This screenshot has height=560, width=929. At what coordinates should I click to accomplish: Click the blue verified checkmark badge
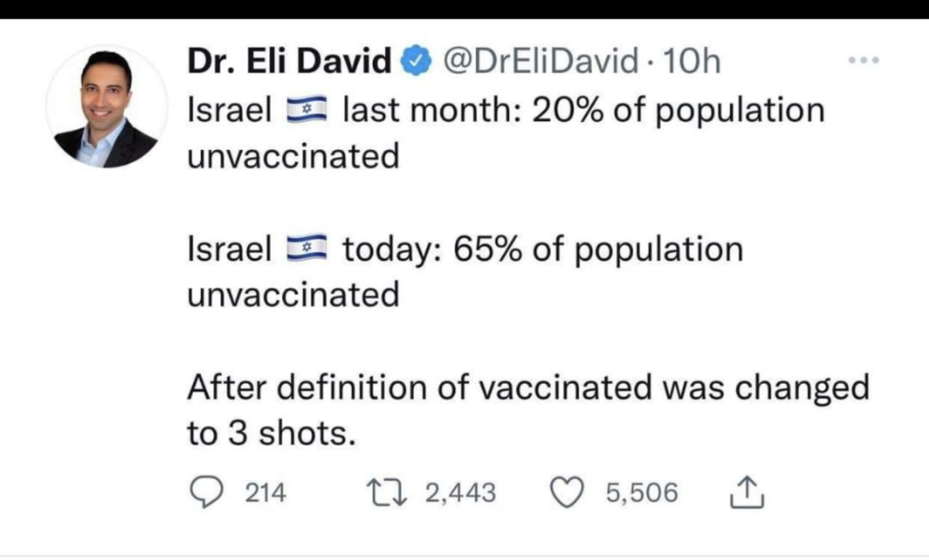point(417,60)
